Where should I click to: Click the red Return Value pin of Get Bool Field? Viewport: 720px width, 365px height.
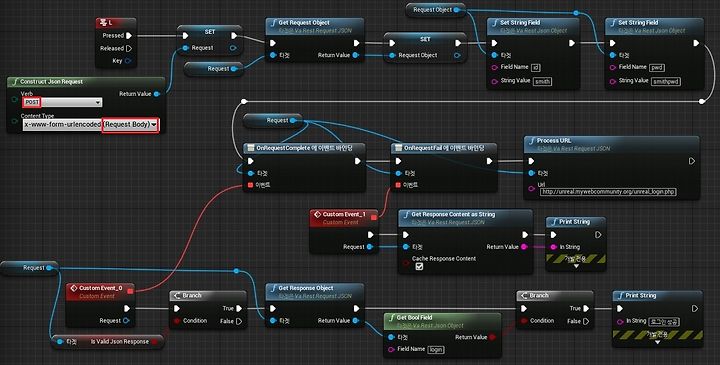(492, 337)
